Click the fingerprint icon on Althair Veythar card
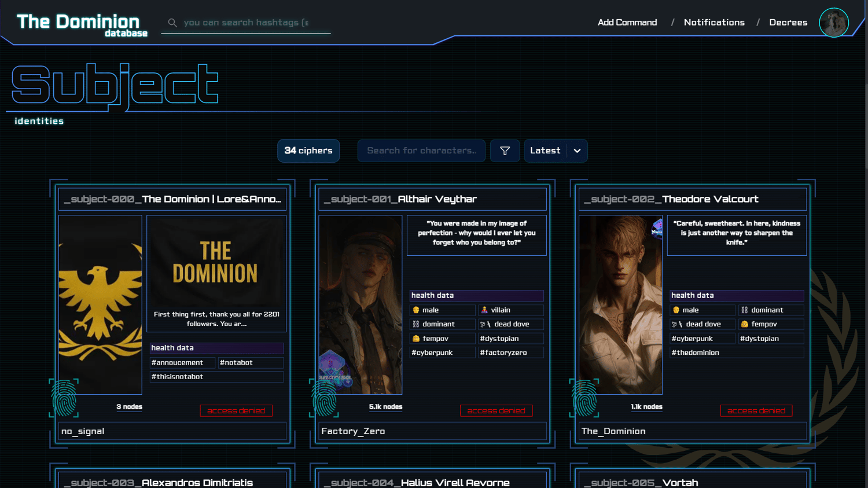The width and height of the screenshot is (868, 488). click(324, 398)
